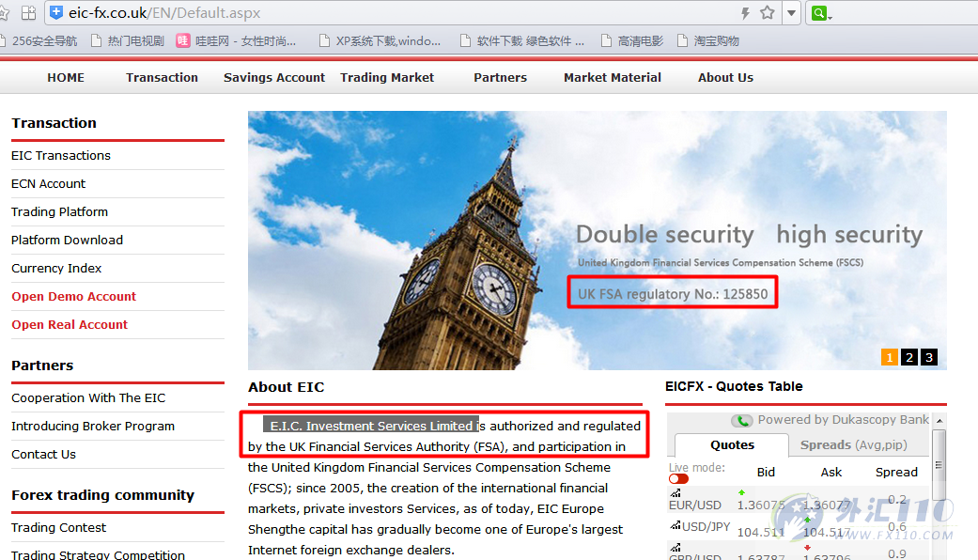
Task: Select banner slide 1 indicator
Action: tap(890, 357)
